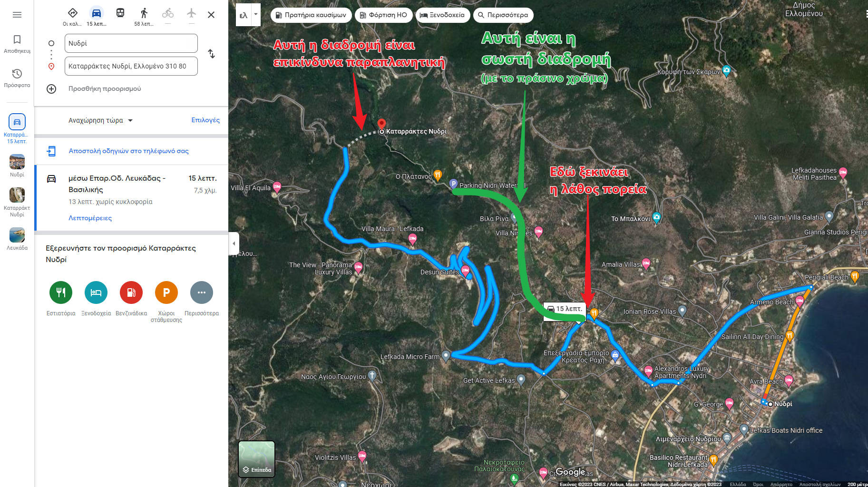Open Το Μπαλκόνι viewpoint marker
The image size is (868, 487).
657,217
